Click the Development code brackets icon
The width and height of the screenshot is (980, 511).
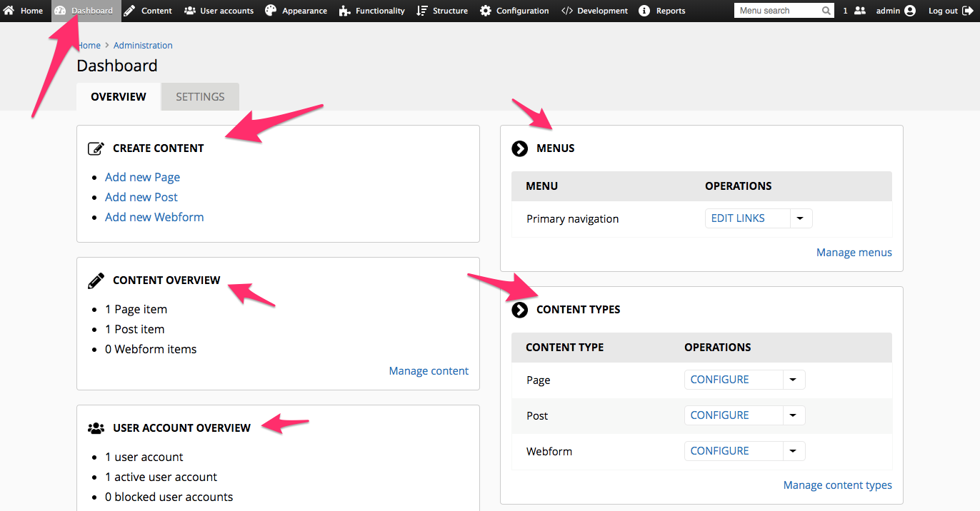click(567, 11)
